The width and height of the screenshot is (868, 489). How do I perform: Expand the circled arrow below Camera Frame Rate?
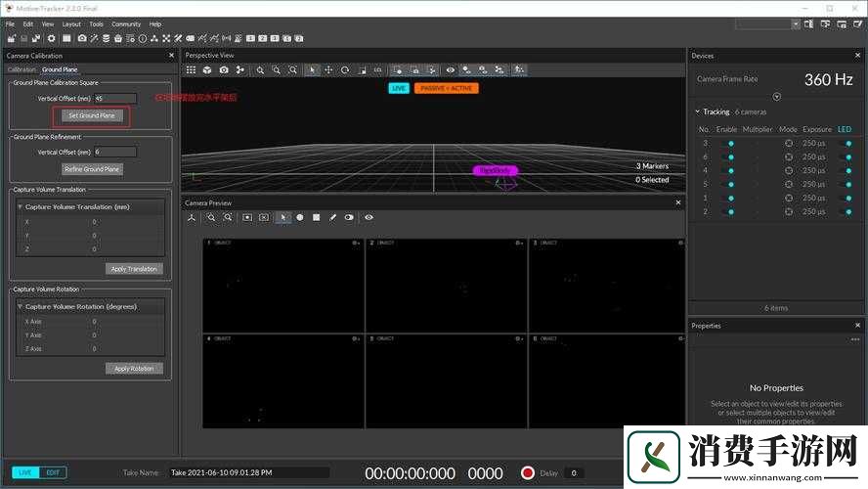click(777, 97)
